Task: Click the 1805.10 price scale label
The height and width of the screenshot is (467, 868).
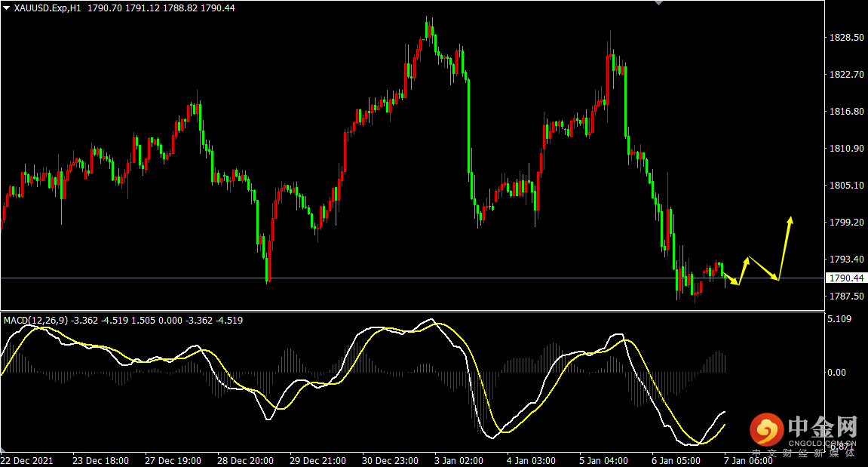Action: point(845,186)
